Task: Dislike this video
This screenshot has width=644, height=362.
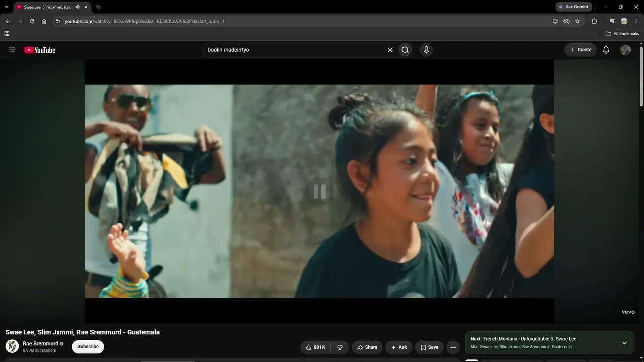Action: [x=340, y=347]
